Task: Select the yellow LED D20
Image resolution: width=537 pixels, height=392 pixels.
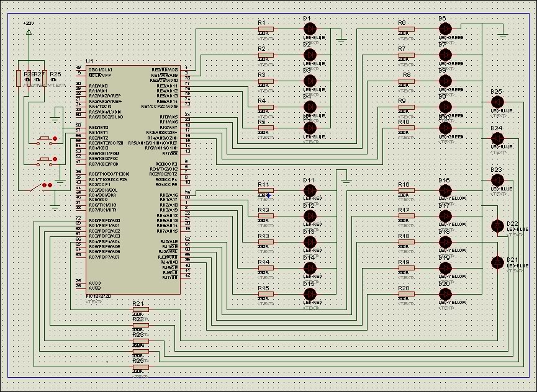Action: coord(445,294)
